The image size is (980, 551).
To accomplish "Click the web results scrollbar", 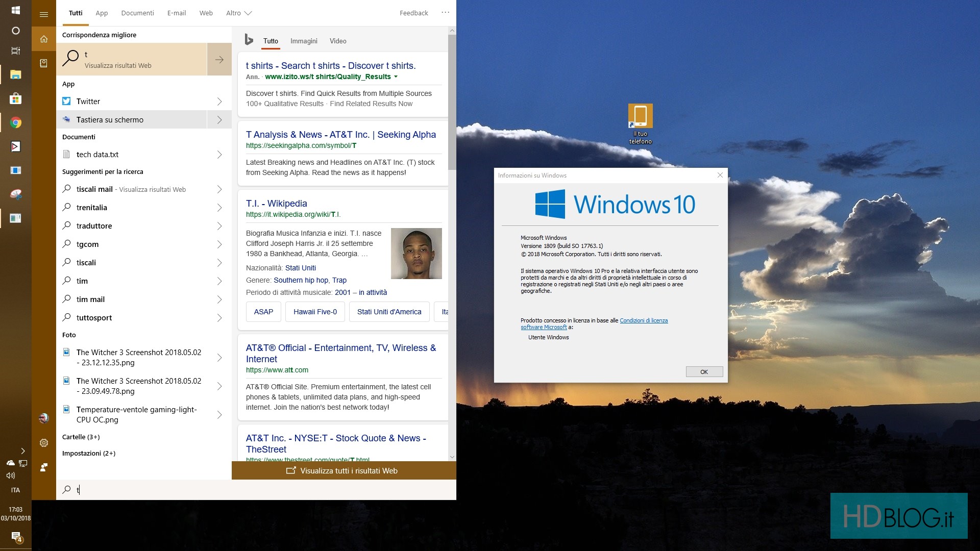I will click(452, 102).
